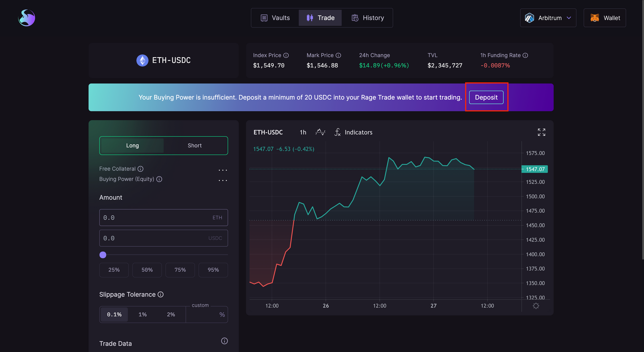The image size is (644, 352).
Task: Click the Vaults safe icon
Action: pyautogui.click(x=264, y=18)
